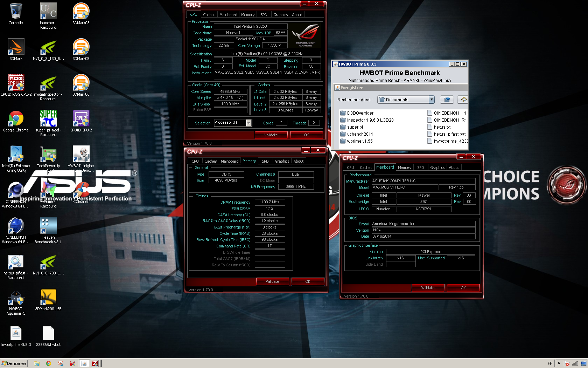The height and width of the screenshot is (368, 588).
Task: Launch the 3DMark desktop shortcut
Action: pos(16,50)
